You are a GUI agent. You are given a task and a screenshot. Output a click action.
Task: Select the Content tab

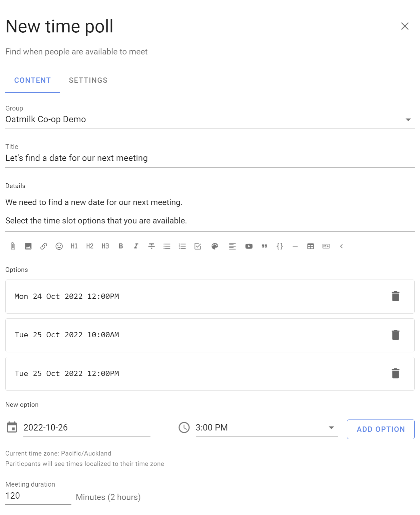[x=32, y=80]
